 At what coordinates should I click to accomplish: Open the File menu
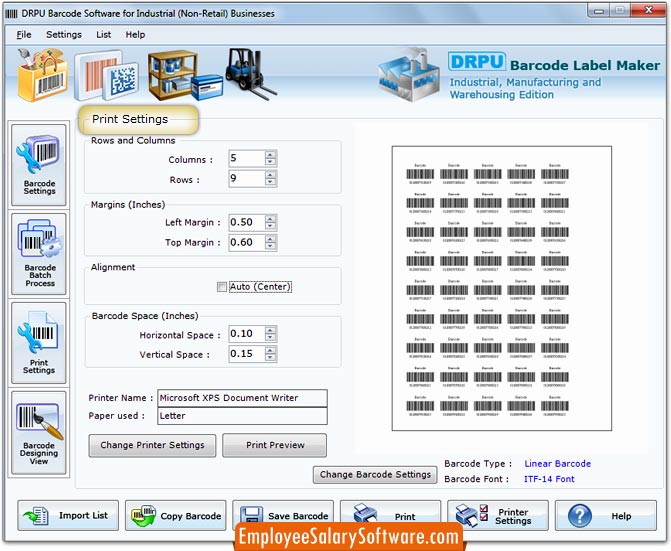[24, 35]
